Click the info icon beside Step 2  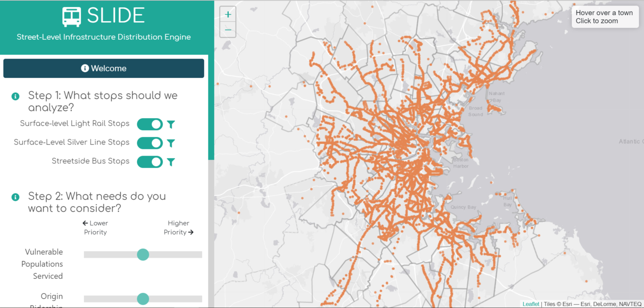(x=16, y=197)
